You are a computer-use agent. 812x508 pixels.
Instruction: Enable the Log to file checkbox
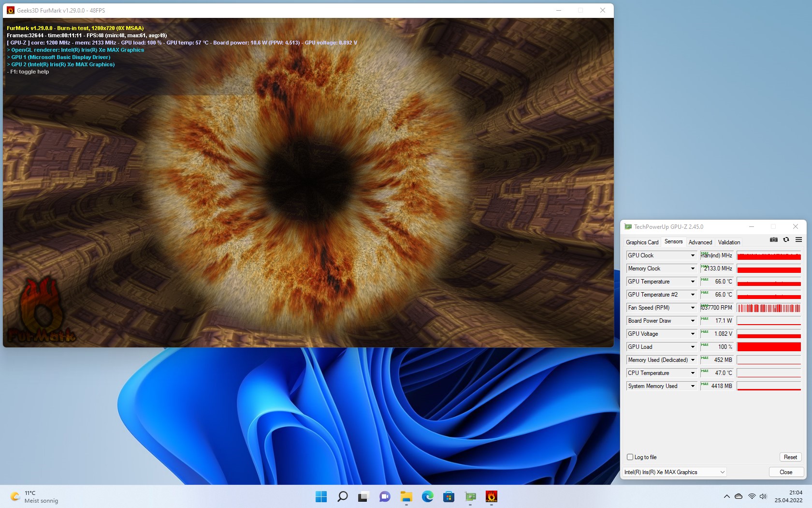pyautogui.click(x=630, y=457)
